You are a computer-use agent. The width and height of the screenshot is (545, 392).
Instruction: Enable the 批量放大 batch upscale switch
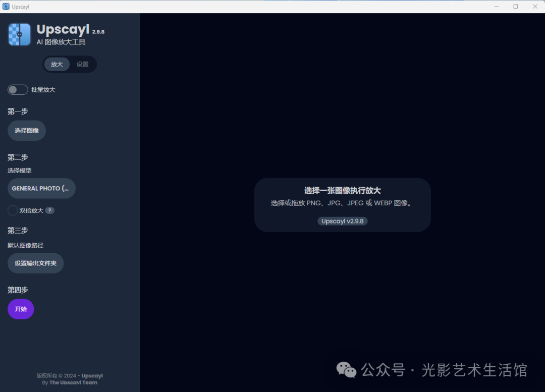17,89
